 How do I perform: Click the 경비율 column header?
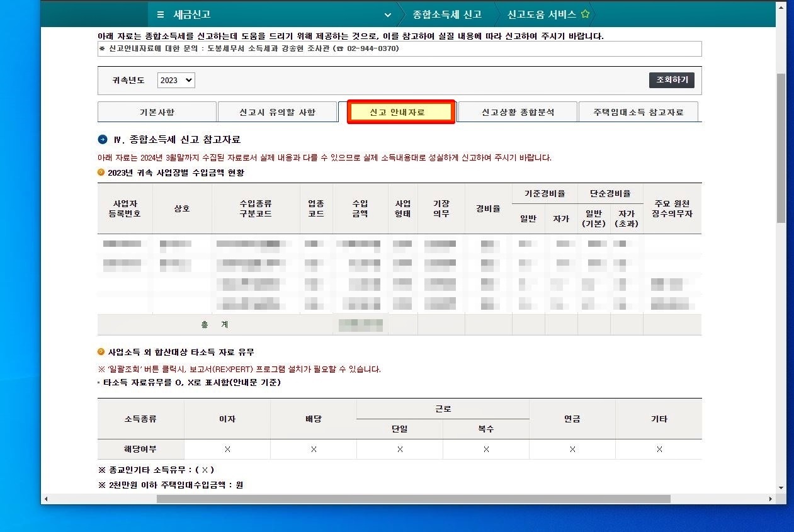(x=488, y=208)
